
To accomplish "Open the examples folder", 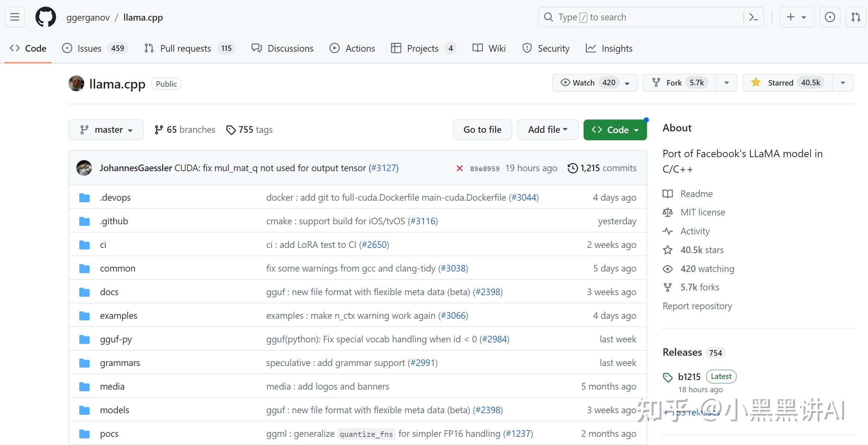I will pos(118,315).
